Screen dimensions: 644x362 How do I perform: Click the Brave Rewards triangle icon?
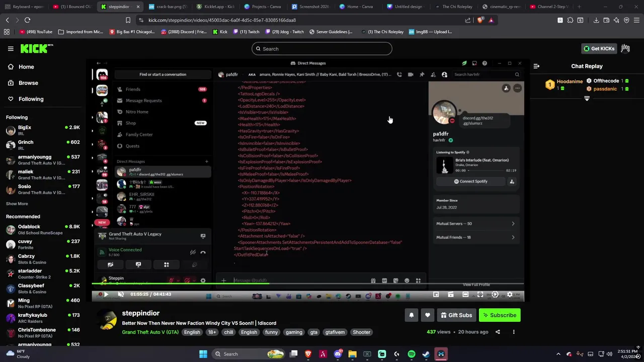pos(491,20)
